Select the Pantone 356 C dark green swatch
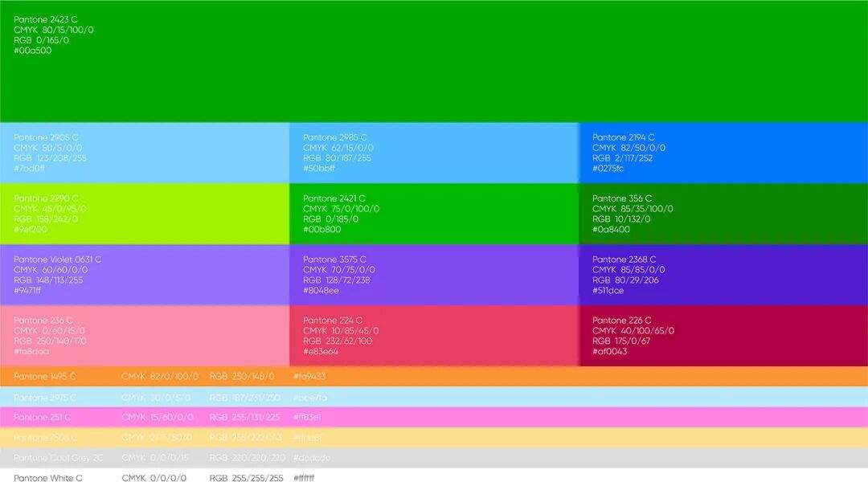This screenshot has width=868, height=482. (x=723, y=214)
